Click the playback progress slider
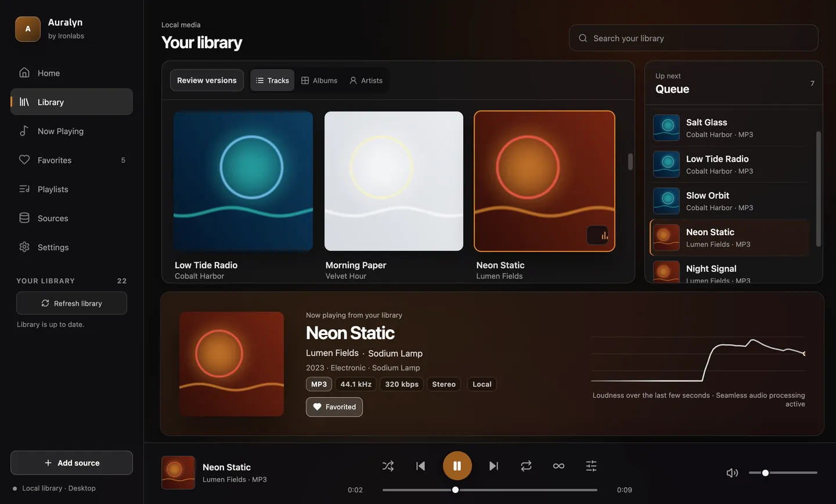Viewport: 836px width, 504px height. (489, 490)
